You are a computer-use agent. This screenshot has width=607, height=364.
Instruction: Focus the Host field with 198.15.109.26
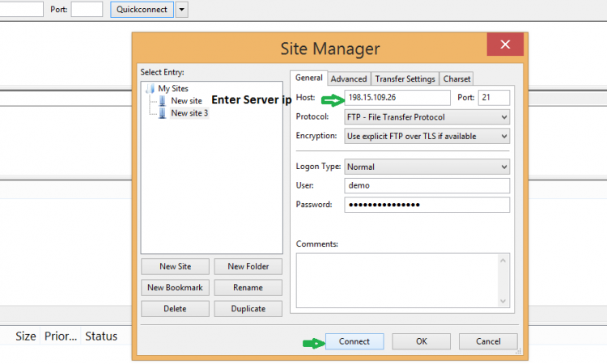pyautogui.click(x=397, y=98)
